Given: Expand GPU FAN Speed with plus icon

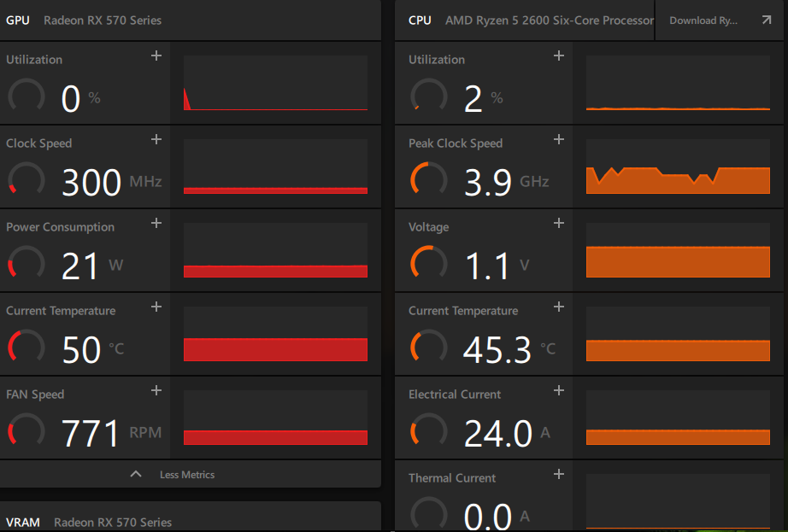Looking at the screenshot, I should [x=156, y=391].
